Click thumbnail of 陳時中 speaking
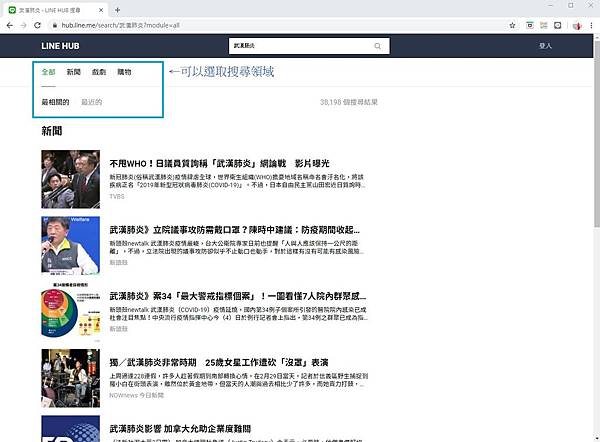 click(70, 245)
